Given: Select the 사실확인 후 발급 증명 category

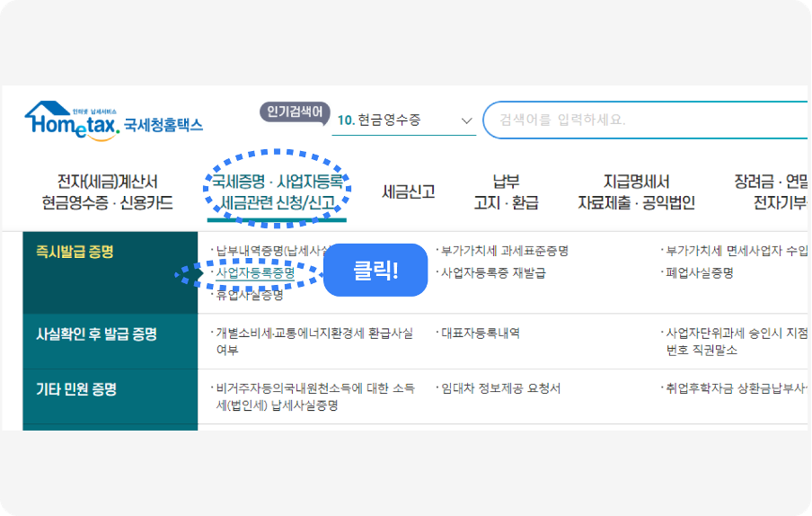Looking at the screenshot, I should coord(110,342).
